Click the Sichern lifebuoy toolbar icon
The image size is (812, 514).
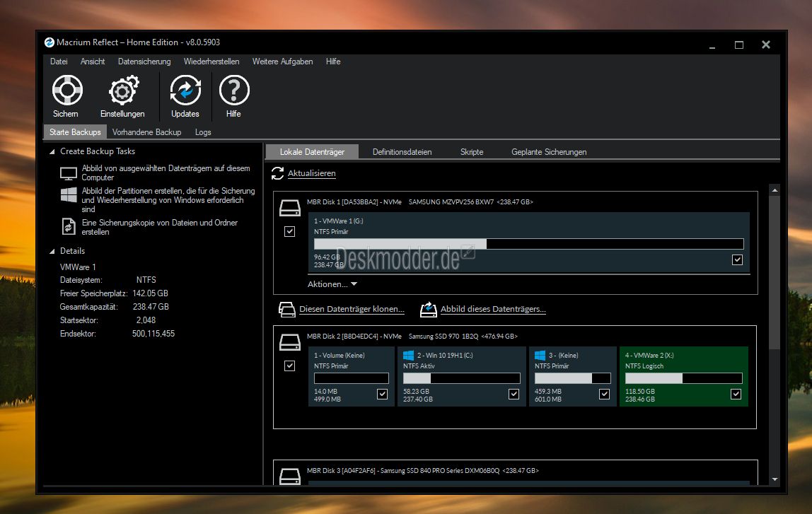coord(67,90)
